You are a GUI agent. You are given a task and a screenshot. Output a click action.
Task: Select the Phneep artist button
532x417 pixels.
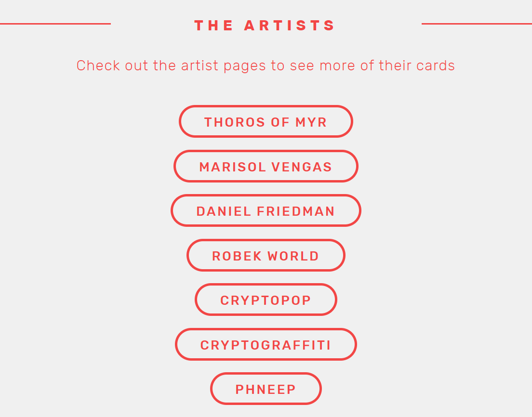tap(266, 389)
